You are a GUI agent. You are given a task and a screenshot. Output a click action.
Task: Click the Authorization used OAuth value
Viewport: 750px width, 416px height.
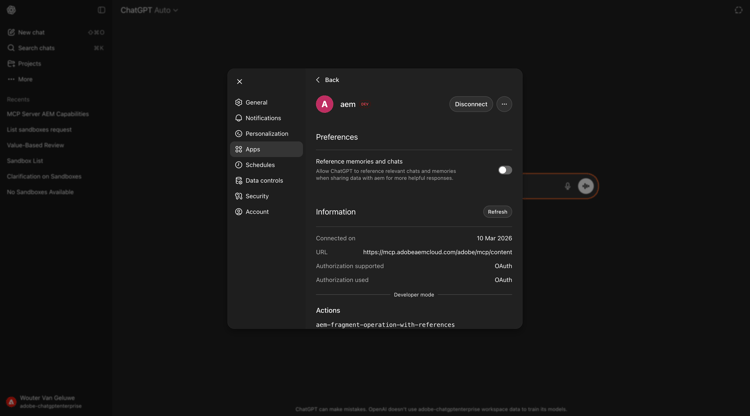point(503,280)
